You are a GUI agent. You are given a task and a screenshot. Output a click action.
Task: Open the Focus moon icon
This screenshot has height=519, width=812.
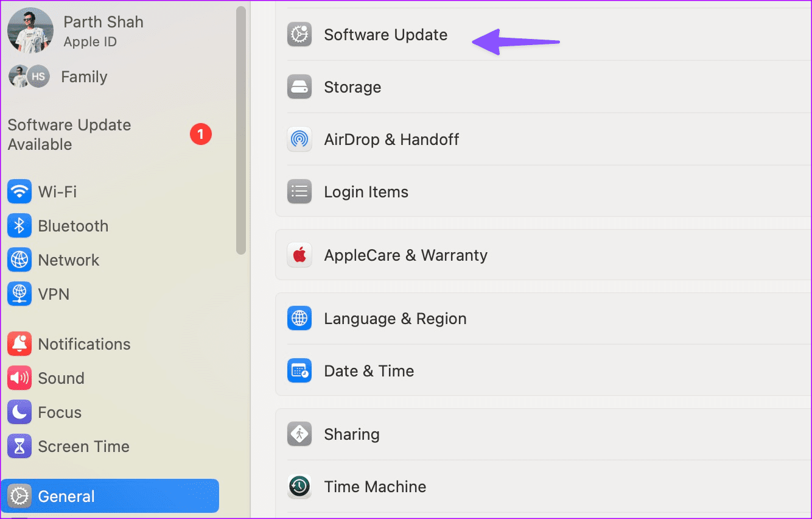[x=19, y=412]
